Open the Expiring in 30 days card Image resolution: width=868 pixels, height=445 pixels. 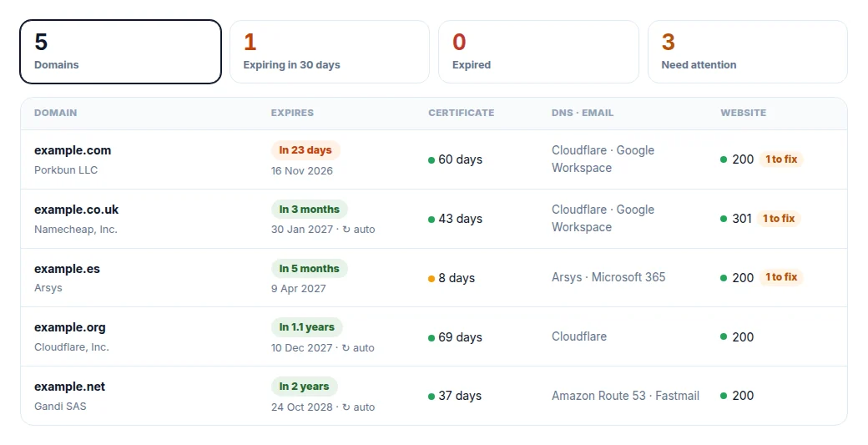pyautogui.click(x=330, y=52)
